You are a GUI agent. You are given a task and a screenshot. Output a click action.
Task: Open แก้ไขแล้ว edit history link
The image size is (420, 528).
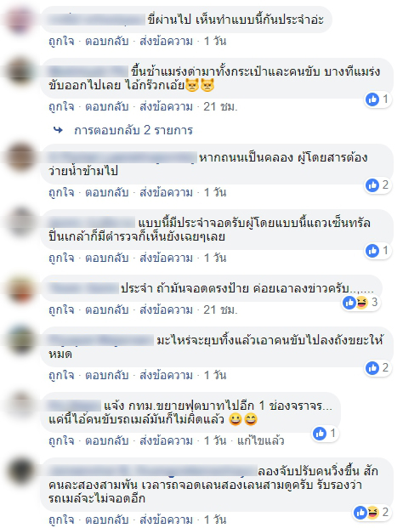(261, 440)
